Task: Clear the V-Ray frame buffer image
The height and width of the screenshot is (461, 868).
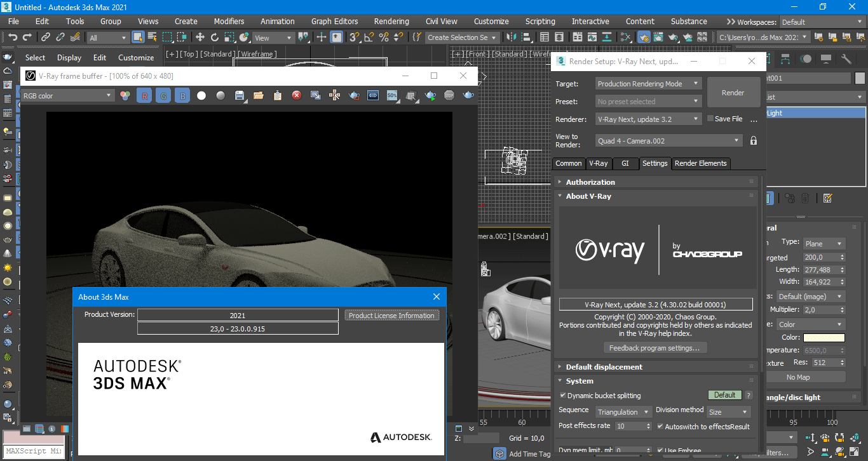Action: point(296,96)
